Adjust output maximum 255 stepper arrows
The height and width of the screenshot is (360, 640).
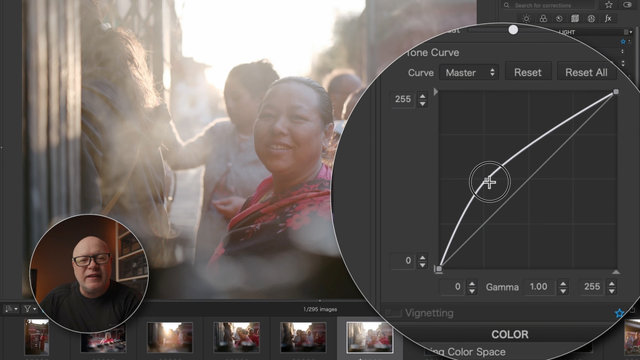point(423,100)
